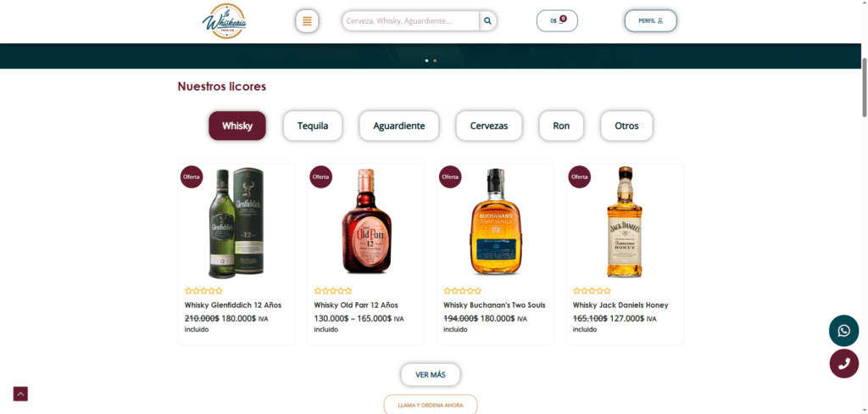
Task: Click star rating under Jack Daniels Honey
Action: (593, 291)
